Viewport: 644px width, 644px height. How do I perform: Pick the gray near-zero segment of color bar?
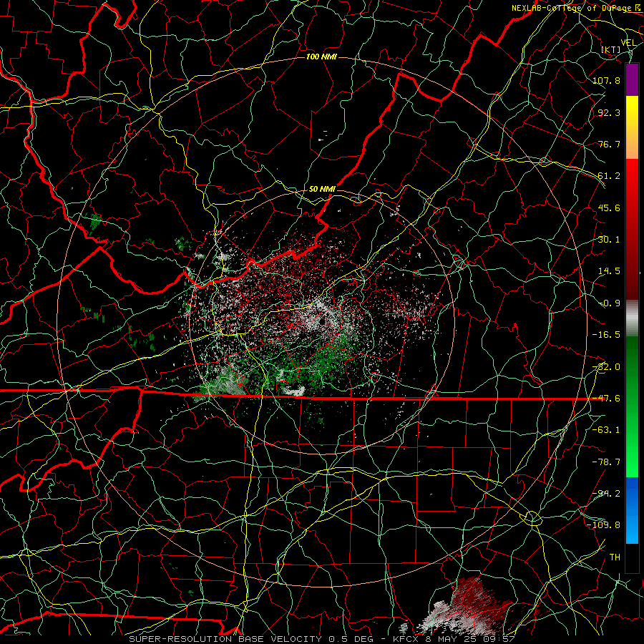click(632, 318)
